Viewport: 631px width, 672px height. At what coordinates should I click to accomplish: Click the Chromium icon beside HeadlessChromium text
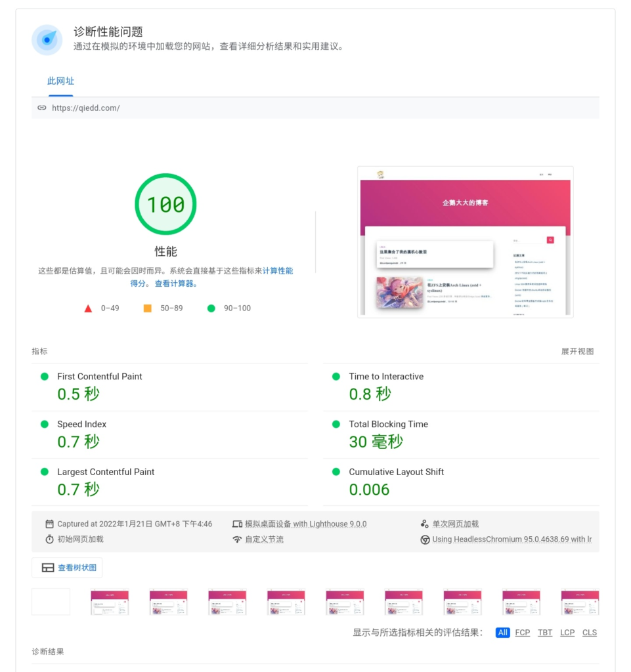coord(425,539)
